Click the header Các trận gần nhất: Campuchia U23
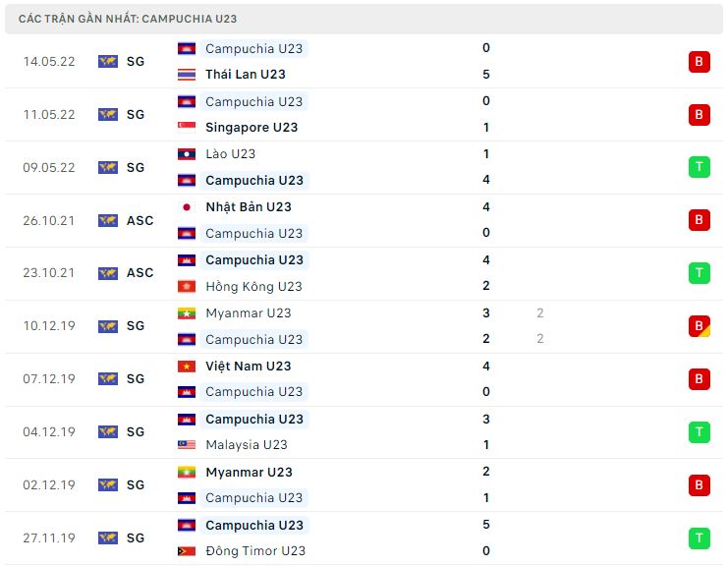The width and height of the screenshot is (728, 566). pyautogui.click(x=128, y=19)
